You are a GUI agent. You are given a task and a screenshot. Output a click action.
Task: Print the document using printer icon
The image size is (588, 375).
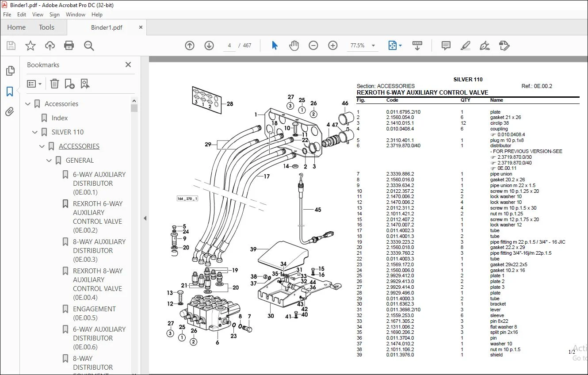tap(69, 46)
